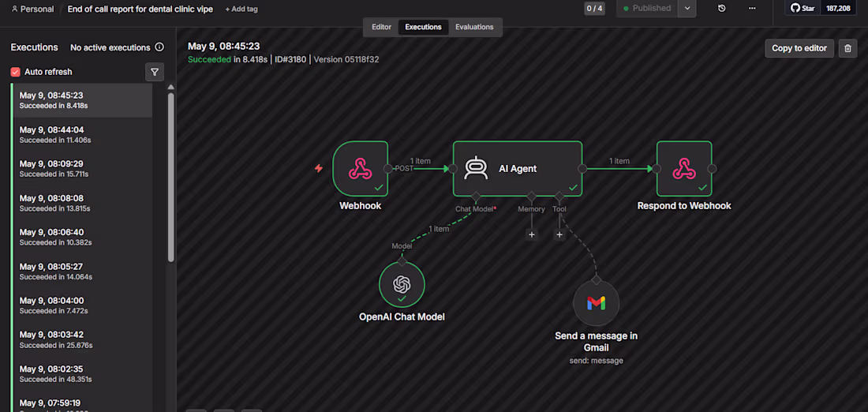Click the Copy to editor button

(x=799, y=48)
